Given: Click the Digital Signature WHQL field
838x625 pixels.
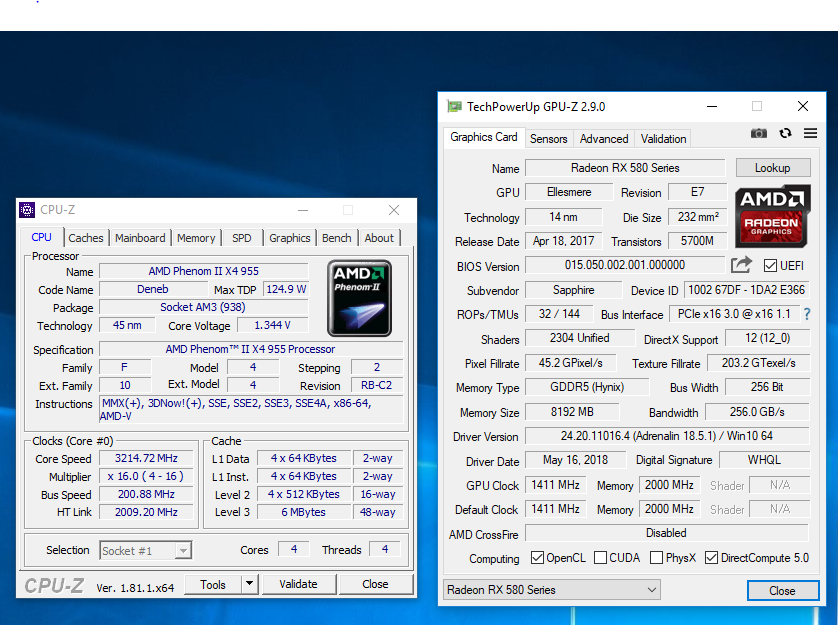Looking at the screenshot, I should coord(764,460).
